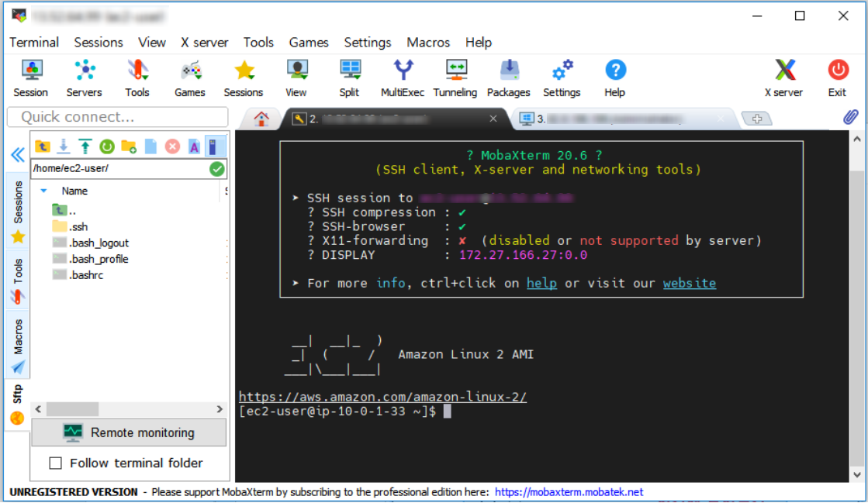Follow the website link in terminal banner

tap(689, 284)
